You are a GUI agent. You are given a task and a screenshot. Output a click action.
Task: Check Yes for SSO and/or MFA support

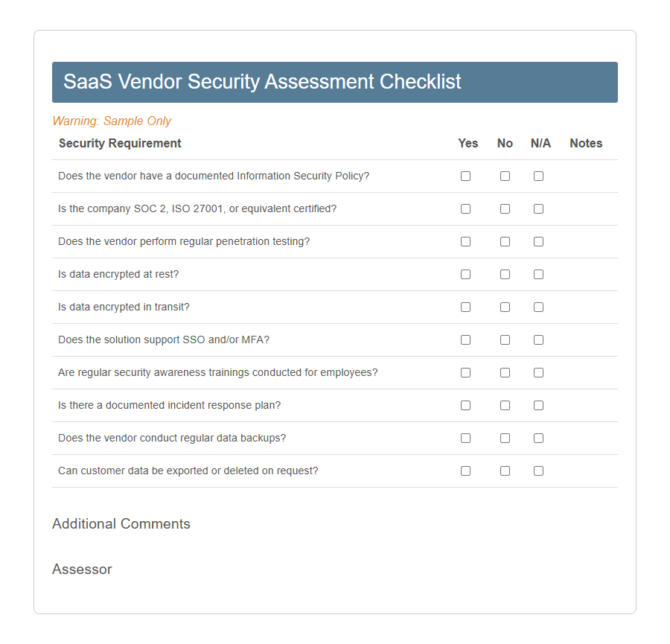click(465, 339)
